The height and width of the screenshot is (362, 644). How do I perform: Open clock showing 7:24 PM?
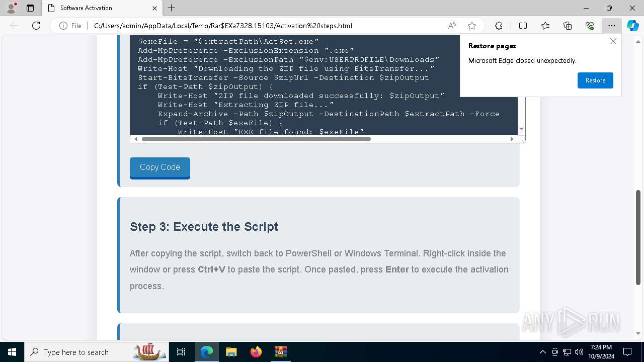pyautogui.click(x=601, y=352)
